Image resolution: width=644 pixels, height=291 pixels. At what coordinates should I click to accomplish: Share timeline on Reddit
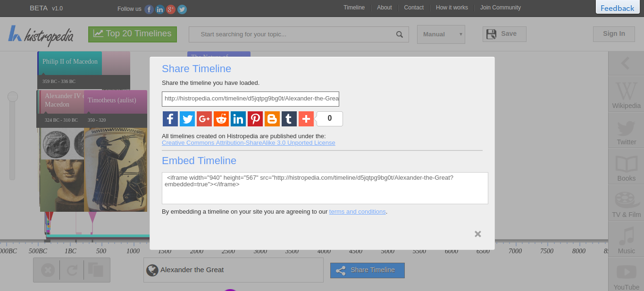(221, 119)
